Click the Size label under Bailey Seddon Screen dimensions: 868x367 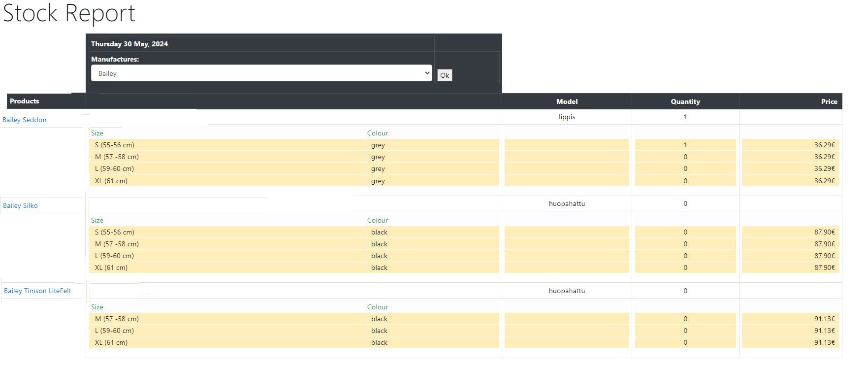point(97,133)
